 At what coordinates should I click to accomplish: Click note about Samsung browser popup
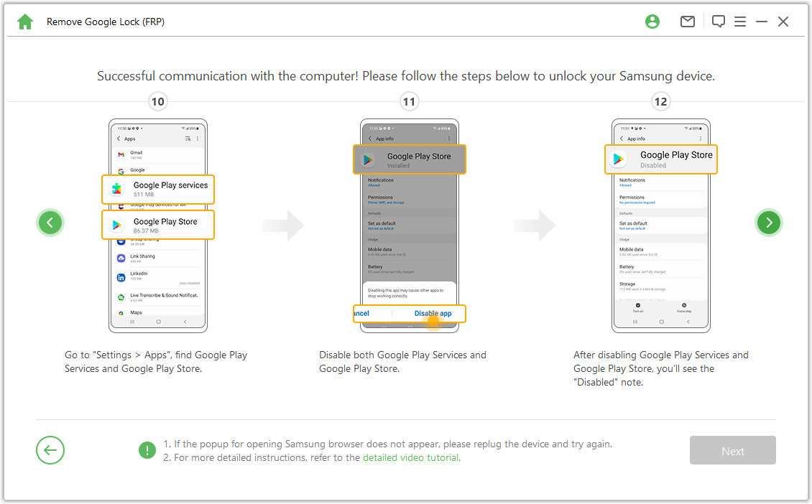tap(388, 444)
